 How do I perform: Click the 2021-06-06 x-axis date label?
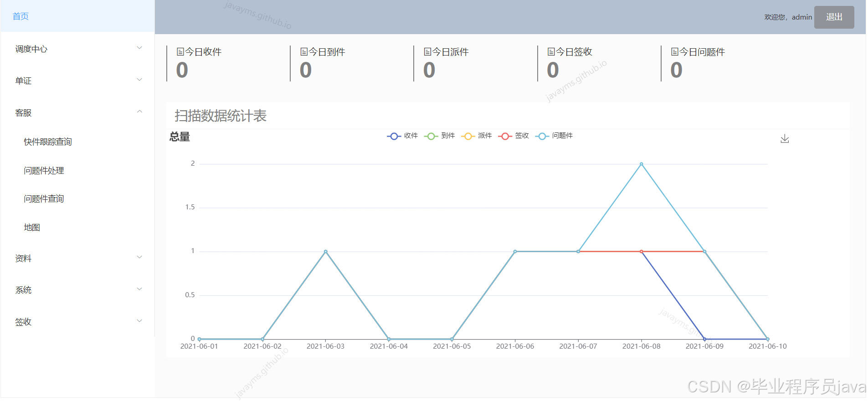point(515,346)
